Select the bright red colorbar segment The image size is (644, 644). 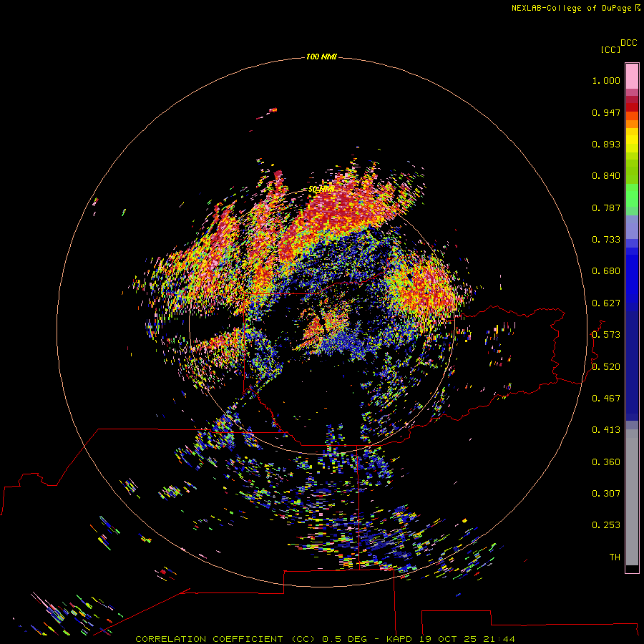[x=632, y=107]
